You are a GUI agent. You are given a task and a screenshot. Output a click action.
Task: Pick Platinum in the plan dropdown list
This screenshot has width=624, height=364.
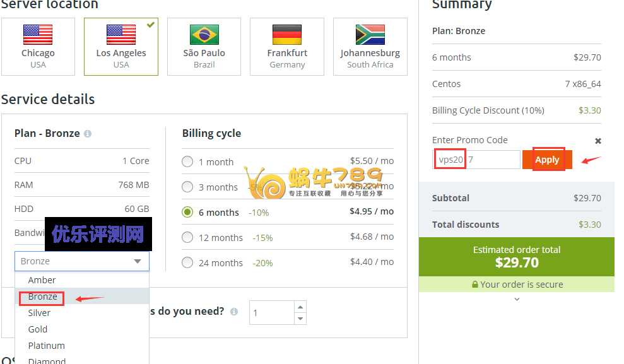47,346
